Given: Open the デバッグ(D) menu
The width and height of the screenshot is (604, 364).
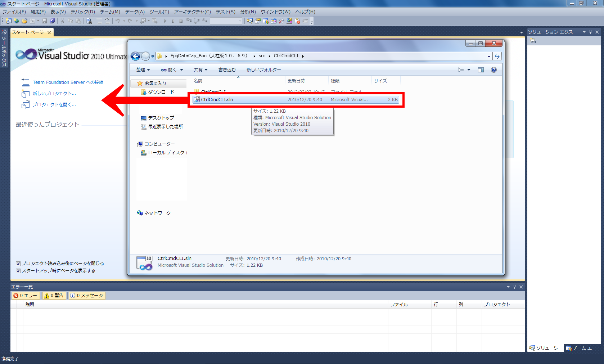Looking at the screenshot, I should [83, 12].
